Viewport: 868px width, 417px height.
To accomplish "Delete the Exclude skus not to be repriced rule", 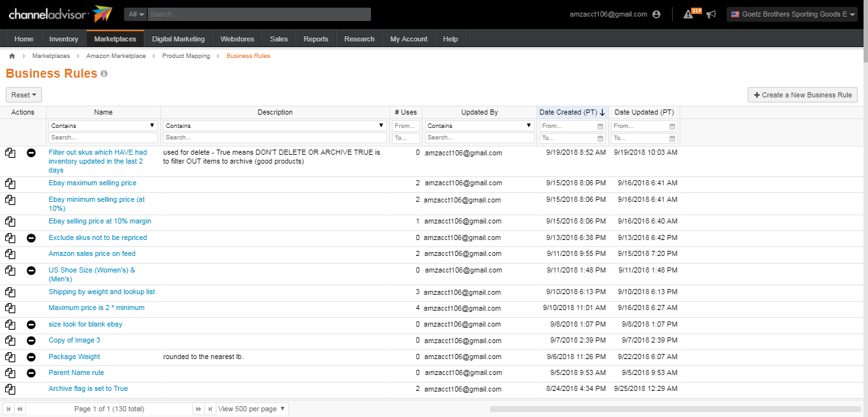I will 31,238.
